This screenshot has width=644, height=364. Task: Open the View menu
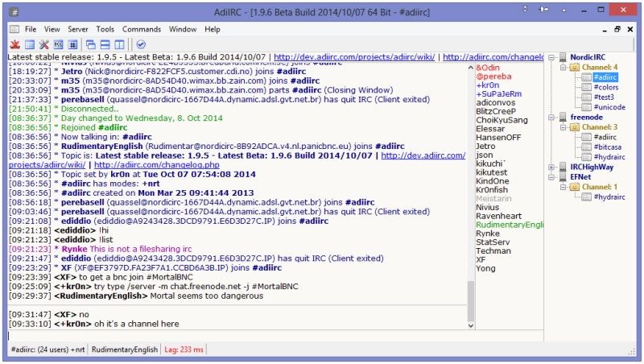pyautogui.click(x=52, y=29)
